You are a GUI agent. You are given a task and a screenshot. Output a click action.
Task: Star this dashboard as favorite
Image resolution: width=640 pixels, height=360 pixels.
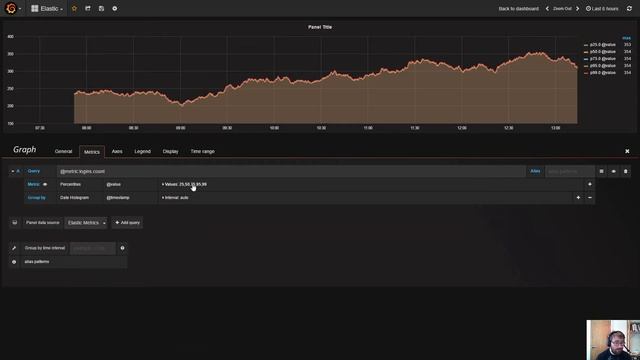click(74, 9)
